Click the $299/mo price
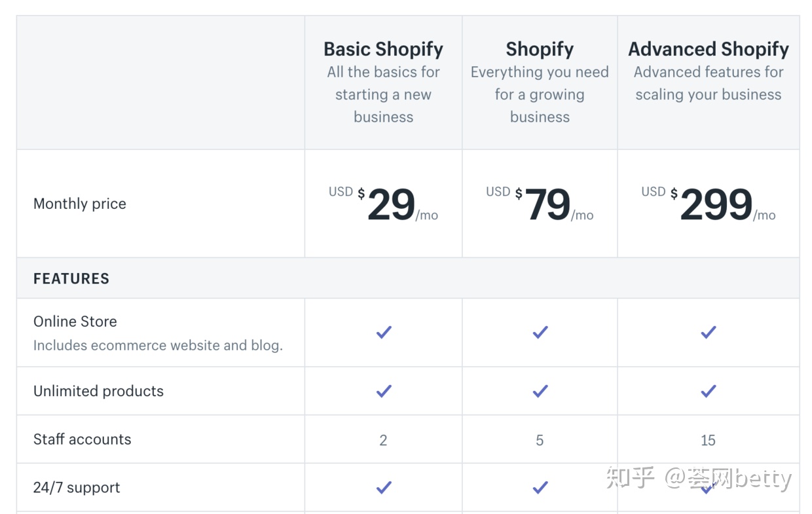This screenshot has width=812, height=514. [x=715, y=204]
